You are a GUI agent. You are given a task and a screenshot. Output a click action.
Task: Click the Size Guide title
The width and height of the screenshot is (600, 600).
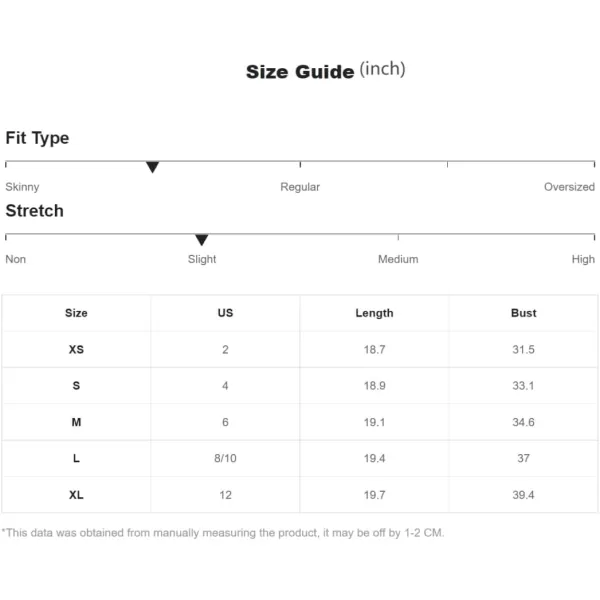tap(325, 70)
